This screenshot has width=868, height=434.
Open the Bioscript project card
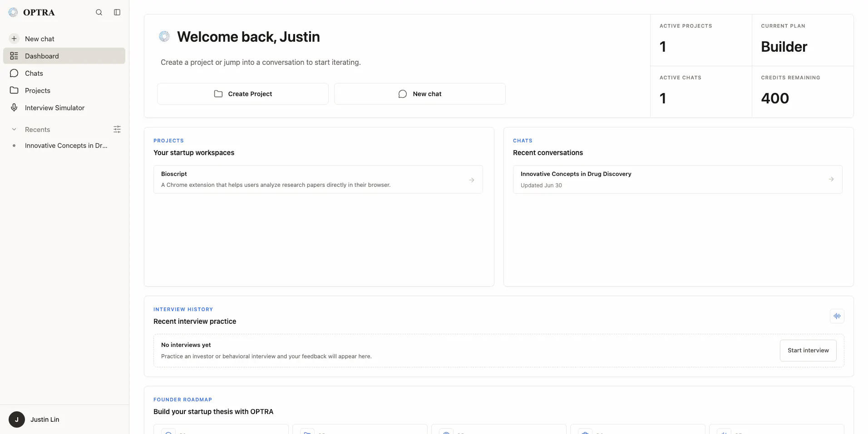[x=318, y=180]
